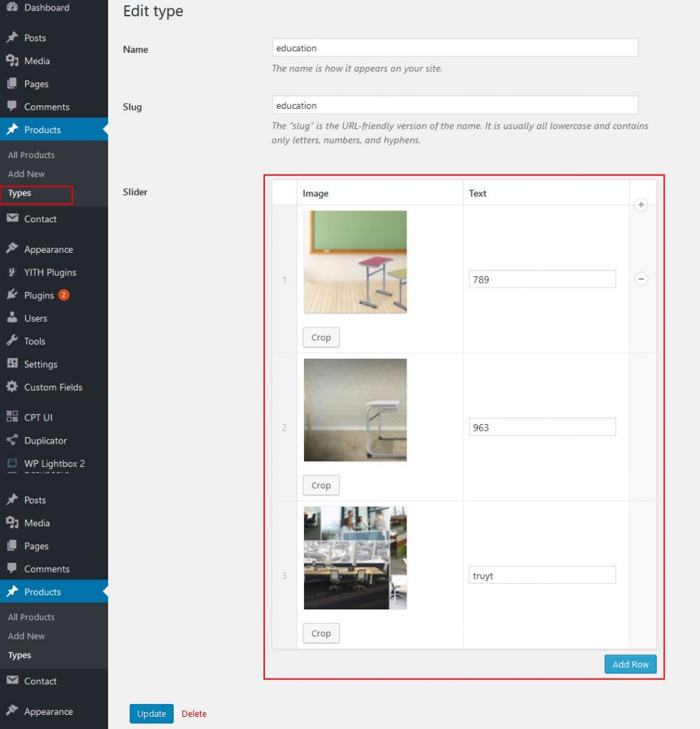Click the Slider field label
The image size is (700, 729).
[x=135, y=192]
